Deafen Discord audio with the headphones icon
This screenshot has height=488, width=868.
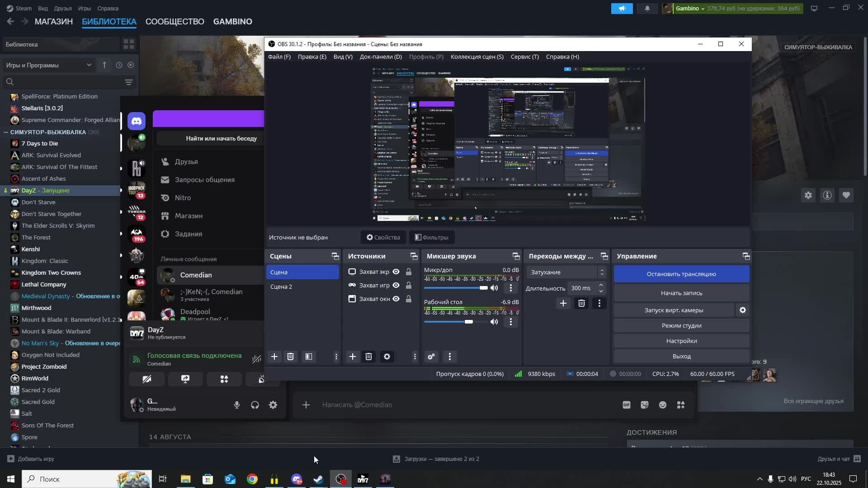click(x=255, y=405)
